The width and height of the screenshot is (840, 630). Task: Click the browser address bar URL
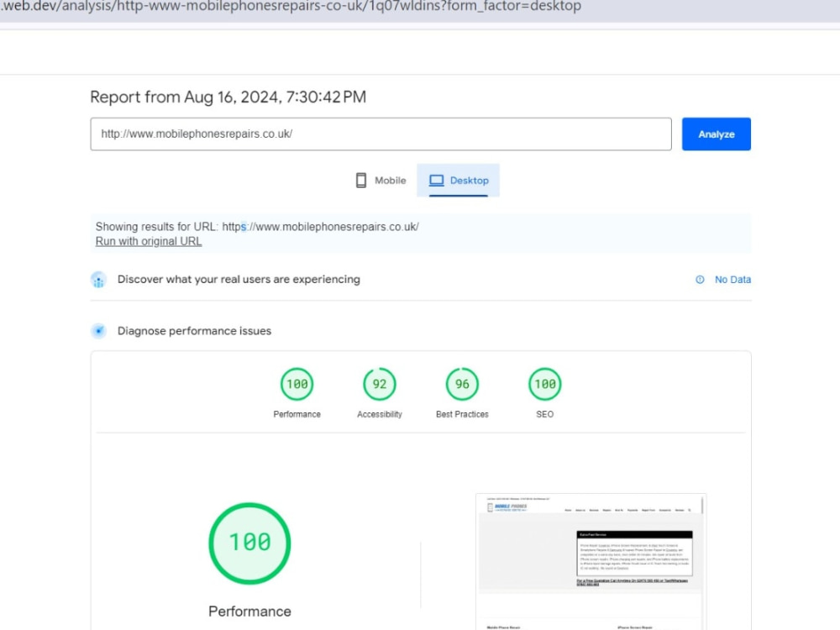click(291, 7)
